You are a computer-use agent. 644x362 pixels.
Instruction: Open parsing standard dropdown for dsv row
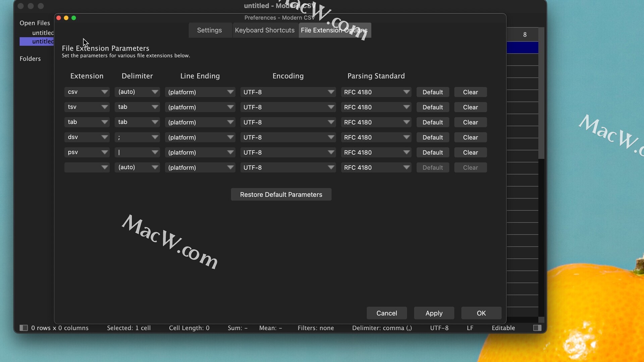click(376, 137)
